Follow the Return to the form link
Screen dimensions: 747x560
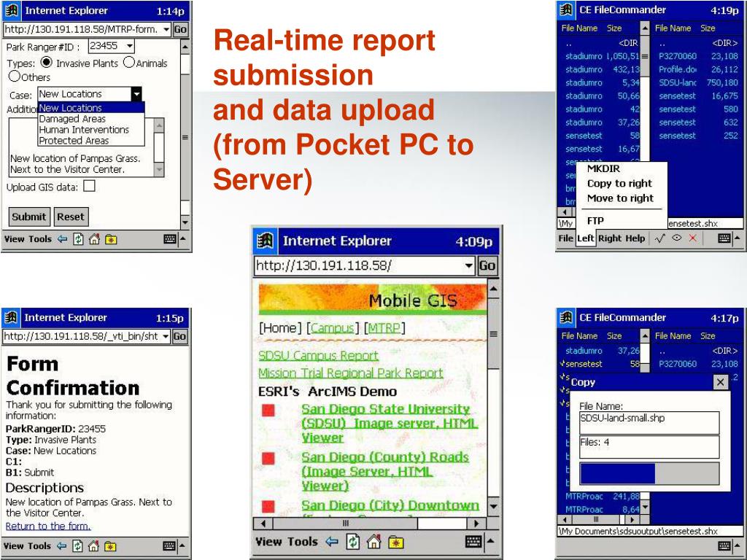[48, 526]
